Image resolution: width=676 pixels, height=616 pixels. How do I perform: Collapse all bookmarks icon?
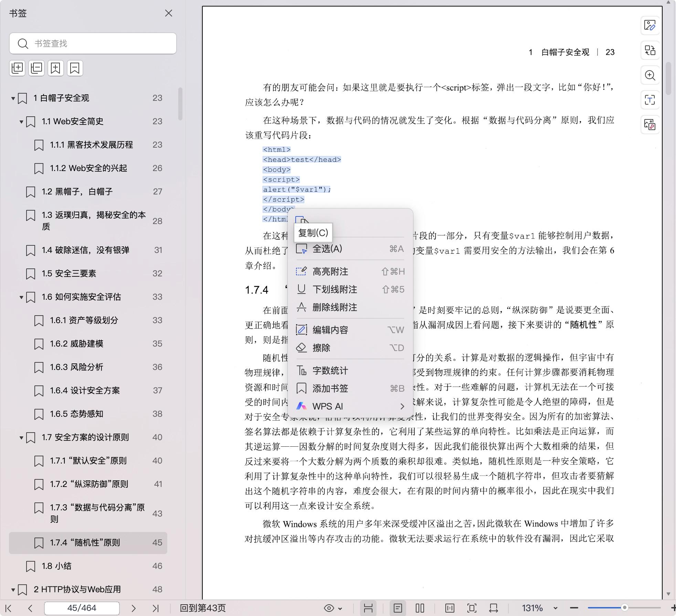[x=36, y=68]
